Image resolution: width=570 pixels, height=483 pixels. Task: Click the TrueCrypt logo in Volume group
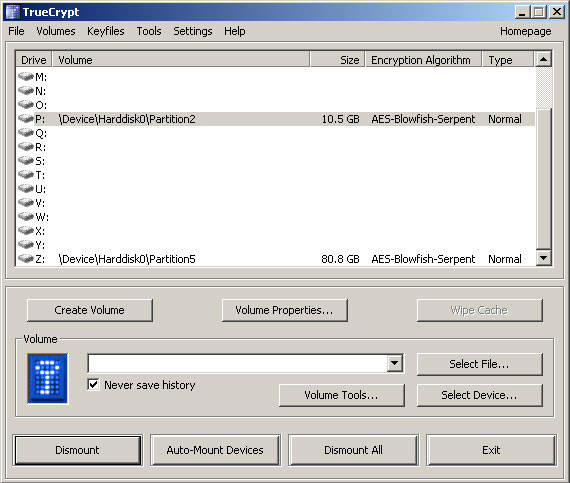tap(48, 378)
